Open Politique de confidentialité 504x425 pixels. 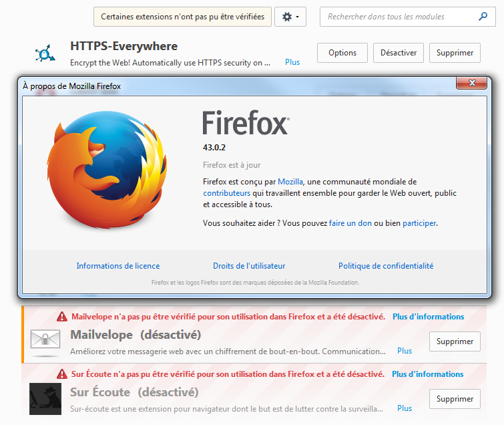[x=386, y=266]
